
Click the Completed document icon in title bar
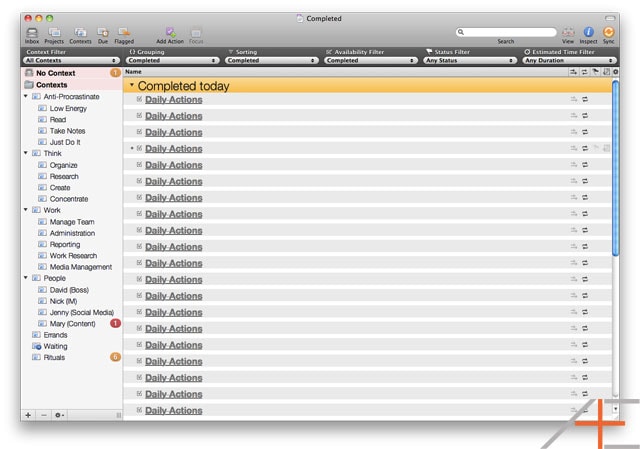(300, 18)
